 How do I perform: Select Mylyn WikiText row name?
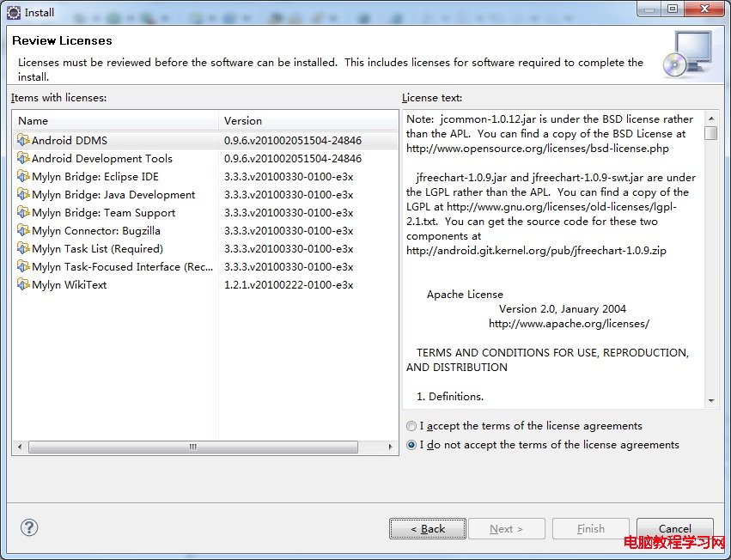point(69,285)
